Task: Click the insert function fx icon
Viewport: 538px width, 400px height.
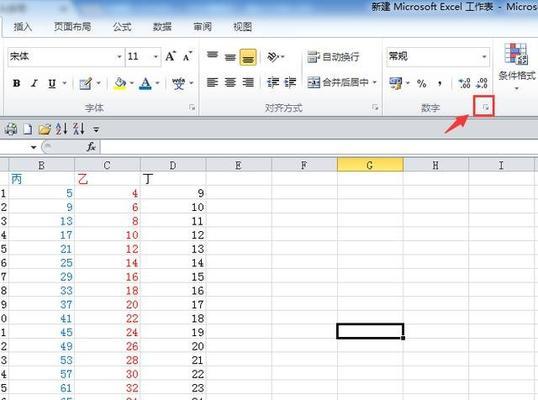Action: tap(91, 147)
